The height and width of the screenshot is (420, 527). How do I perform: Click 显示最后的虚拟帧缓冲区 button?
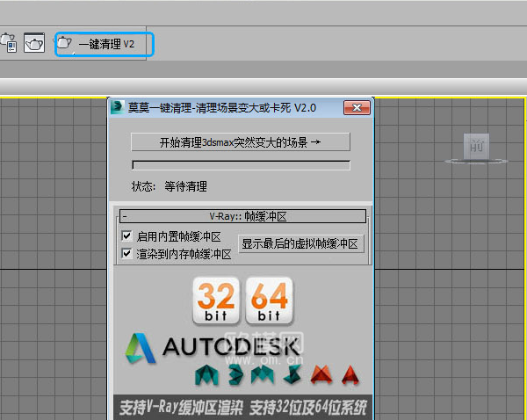[300, 244]
